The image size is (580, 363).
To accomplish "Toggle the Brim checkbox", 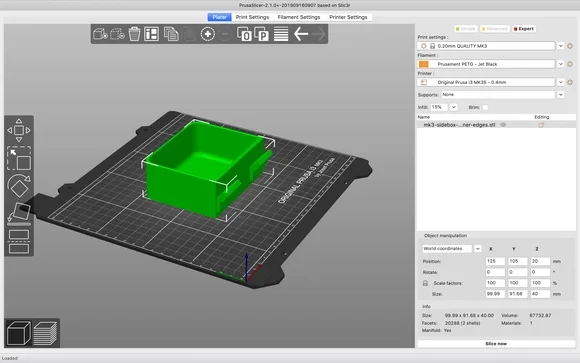I will pos(485,107).
